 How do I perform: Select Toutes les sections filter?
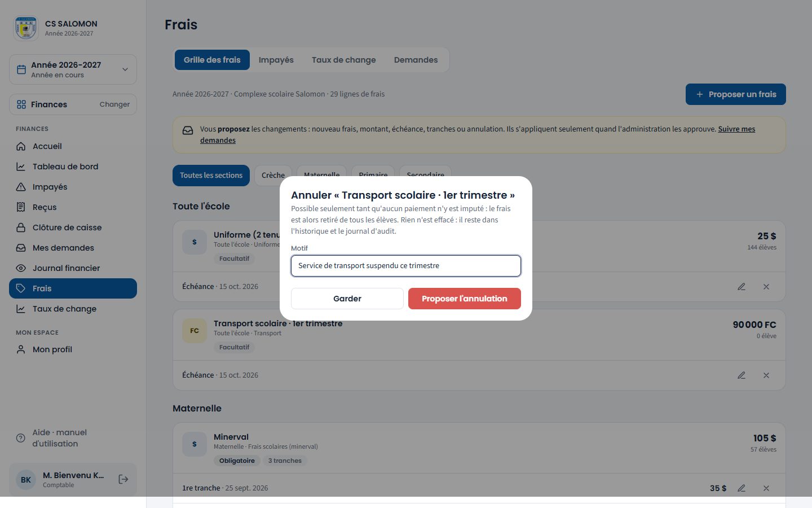pos(211,176)
